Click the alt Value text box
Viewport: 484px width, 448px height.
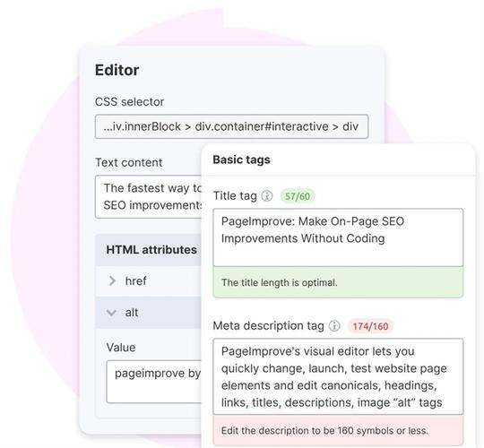tap(154, 382)
